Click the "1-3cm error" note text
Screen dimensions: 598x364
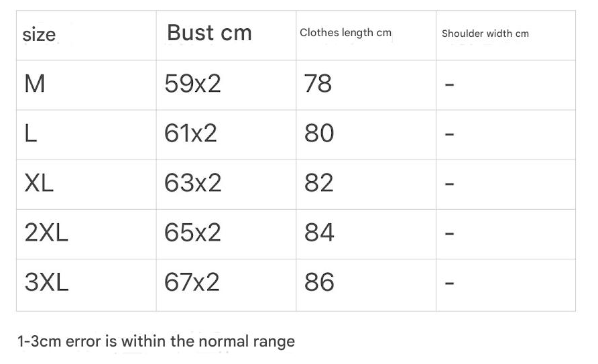156,341
